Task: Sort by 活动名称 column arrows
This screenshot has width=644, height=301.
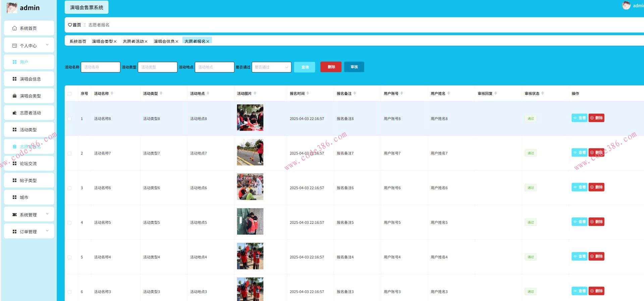Action: pos(112,93)
